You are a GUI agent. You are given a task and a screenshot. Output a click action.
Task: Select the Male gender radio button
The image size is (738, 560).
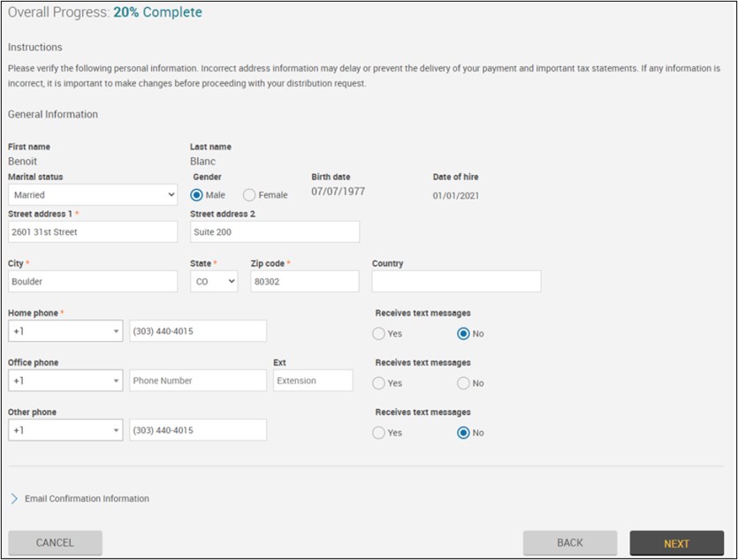coord(197,195)
